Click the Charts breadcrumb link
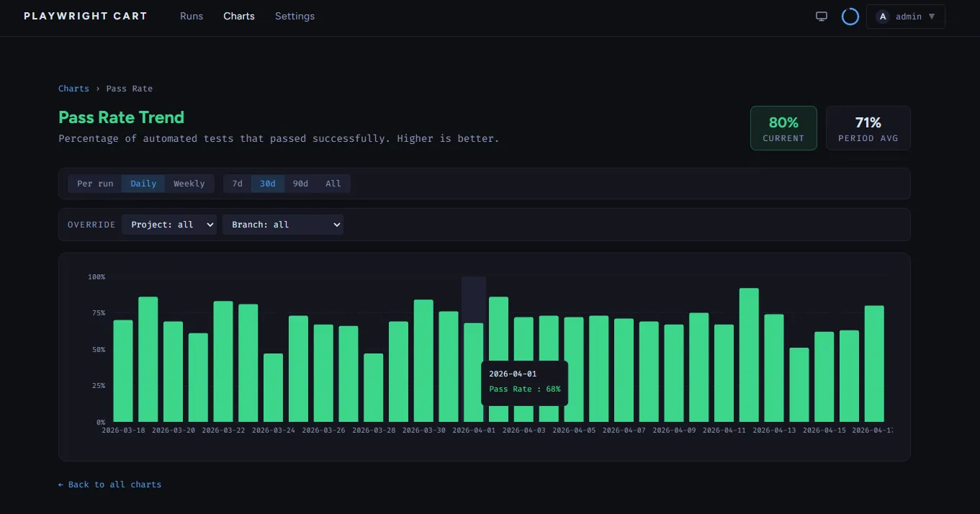The image size is (980, 514). click(x=73, y=89)
